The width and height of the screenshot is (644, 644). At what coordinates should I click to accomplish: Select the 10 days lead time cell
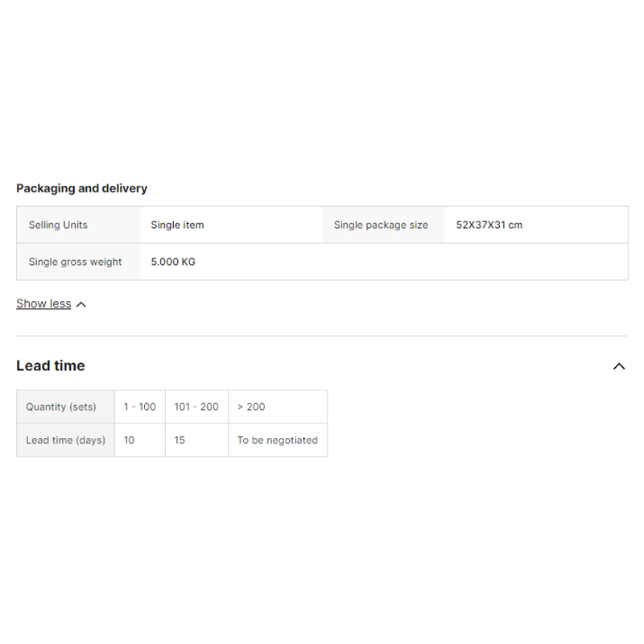pyautogui.click(x=130, y=440)
